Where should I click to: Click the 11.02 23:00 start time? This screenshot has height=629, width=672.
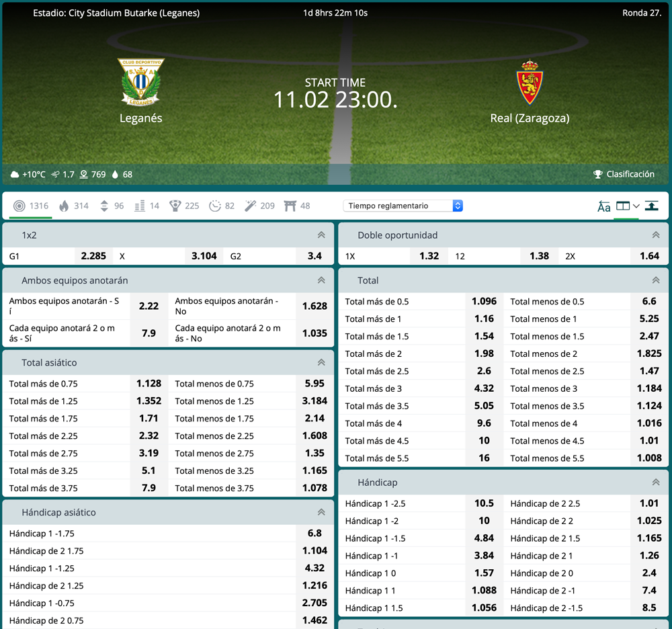(x=335, y=100)
